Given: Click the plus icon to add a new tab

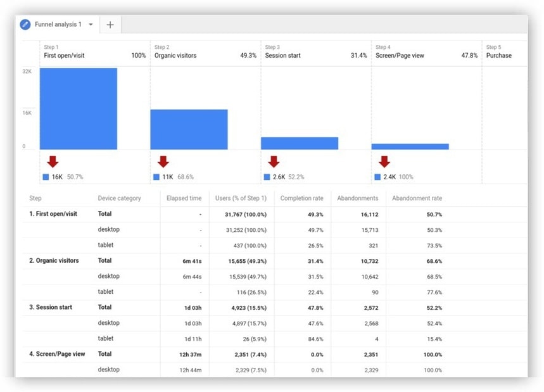Looking at the screenshot, I should [x=110, y=24].
